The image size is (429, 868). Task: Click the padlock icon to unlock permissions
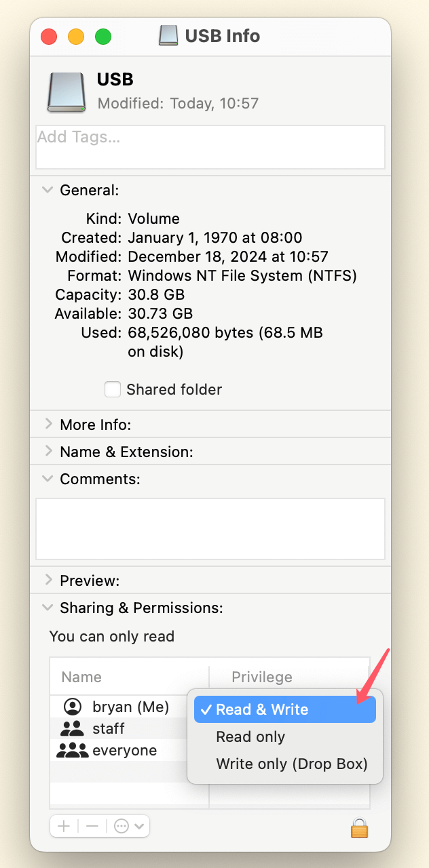coord(359,827)
